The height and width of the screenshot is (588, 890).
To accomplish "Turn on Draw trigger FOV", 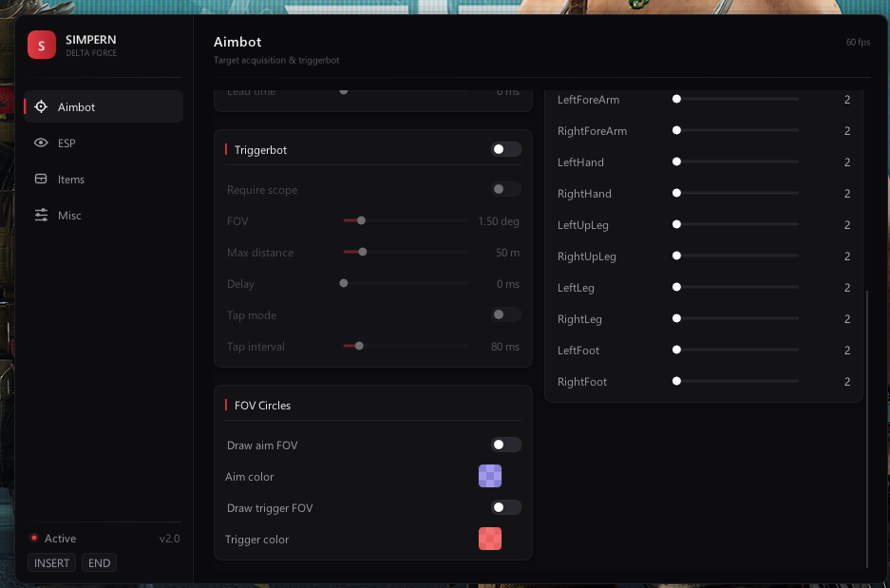I will (x=505, y=507).
